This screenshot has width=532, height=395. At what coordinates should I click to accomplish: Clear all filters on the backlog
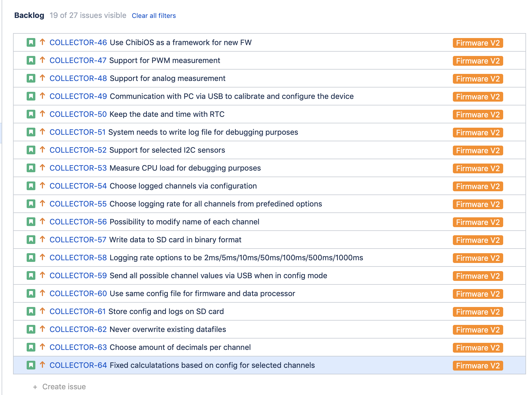(154, 16)
